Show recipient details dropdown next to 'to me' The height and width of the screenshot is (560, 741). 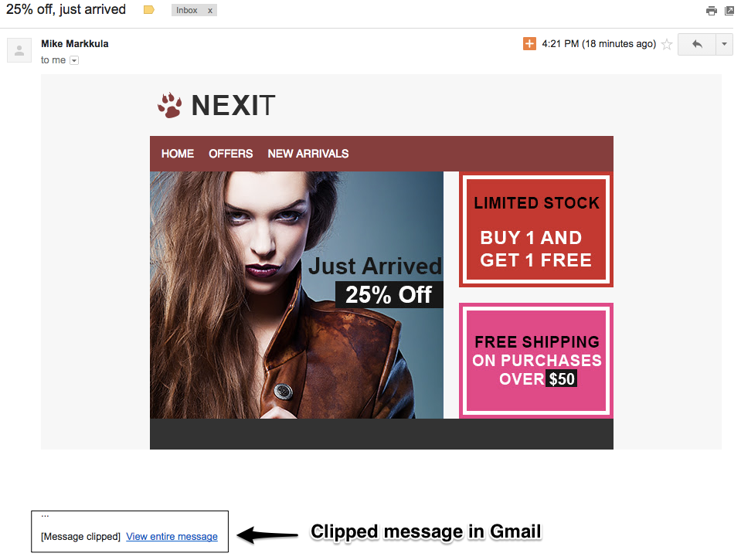coord(74,60)
